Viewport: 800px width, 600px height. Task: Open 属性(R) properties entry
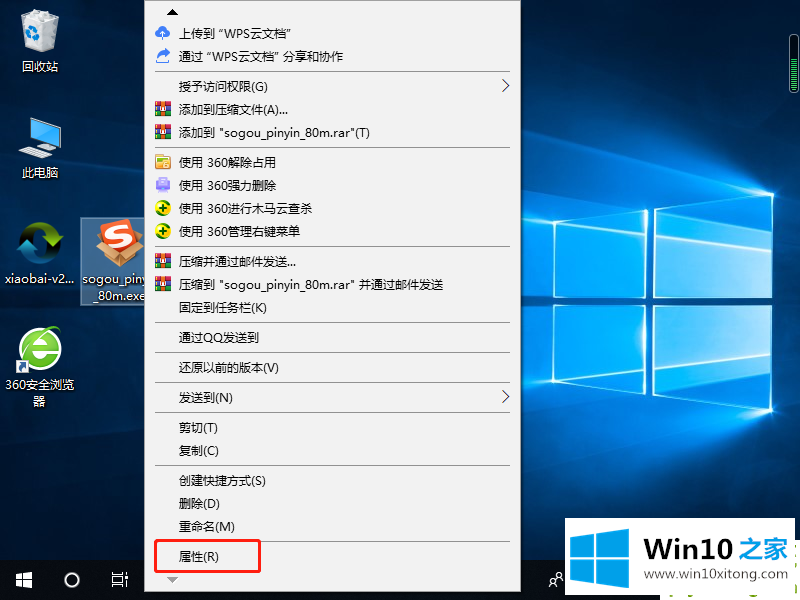point(333,557)
